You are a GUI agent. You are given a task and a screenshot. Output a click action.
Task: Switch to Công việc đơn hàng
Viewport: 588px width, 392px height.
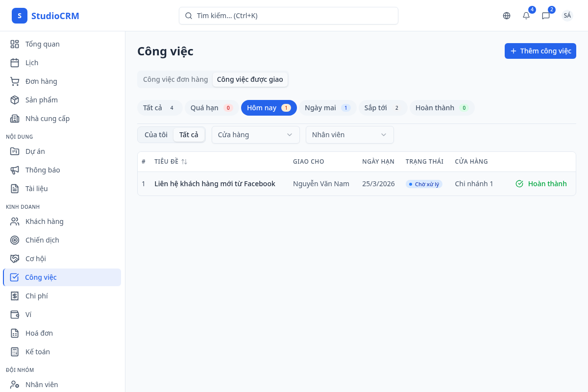[x=175, y=79]
